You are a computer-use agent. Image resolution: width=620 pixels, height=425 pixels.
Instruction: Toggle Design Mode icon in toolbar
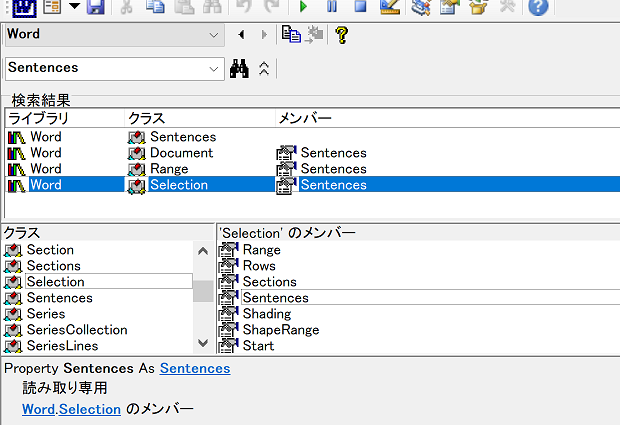coord(391,8)
